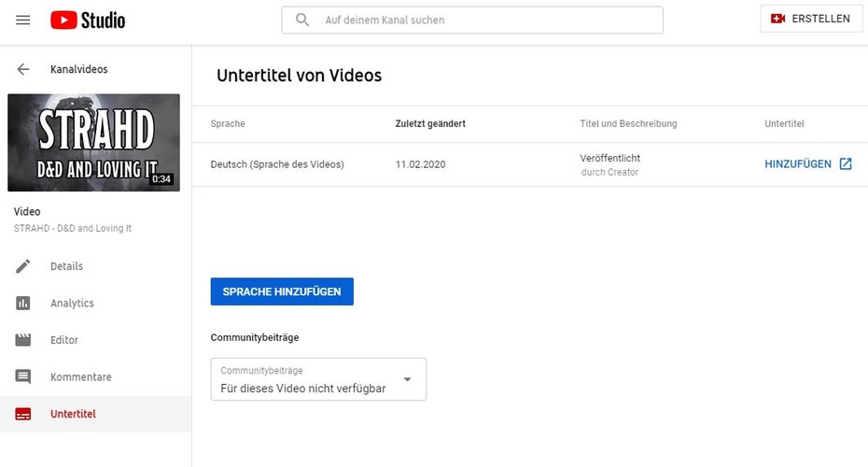Click the SPRACHE HINZUFÜGEN button
The width and height of the screenshot is (868, 467).
click(x=282, y=291)
